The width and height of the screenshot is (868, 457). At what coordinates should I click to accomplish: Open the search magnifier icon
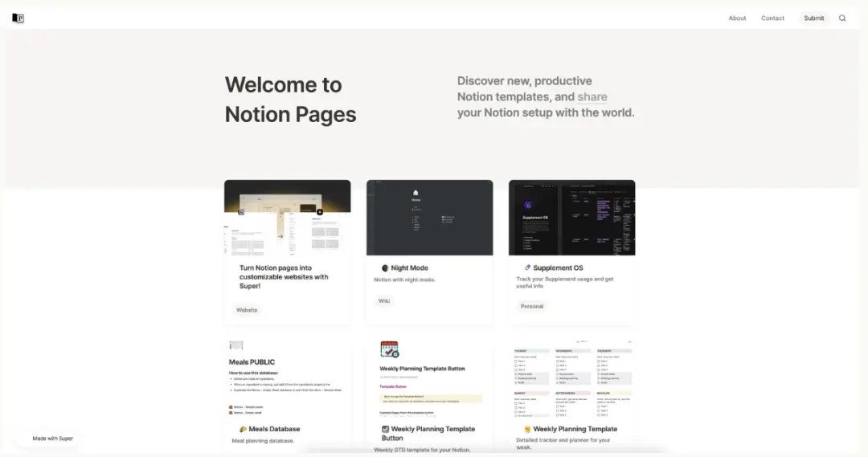[842, 18]
